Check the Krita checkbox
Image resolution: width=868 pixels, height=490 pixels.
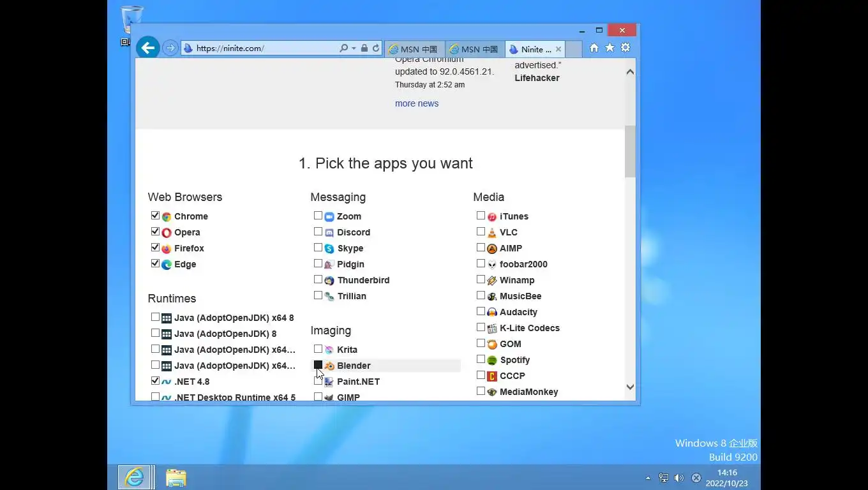(x=318, y=349)
